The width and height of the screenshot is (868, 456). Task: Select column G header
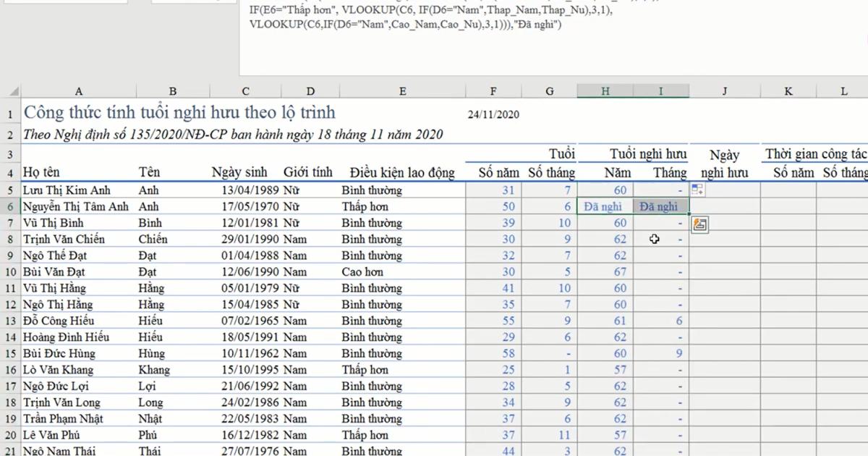pyautogui.click(x=550, y=91)
